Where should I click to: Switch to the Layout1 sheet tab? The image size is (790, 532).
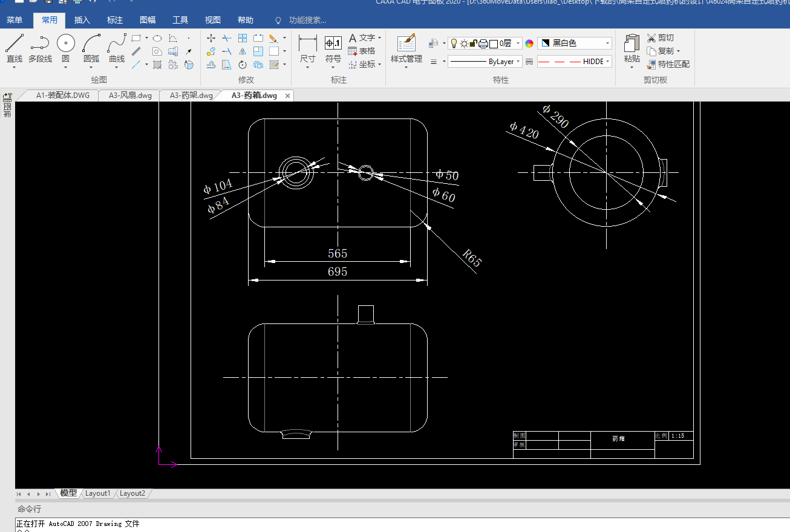click(x=98, y=493)
